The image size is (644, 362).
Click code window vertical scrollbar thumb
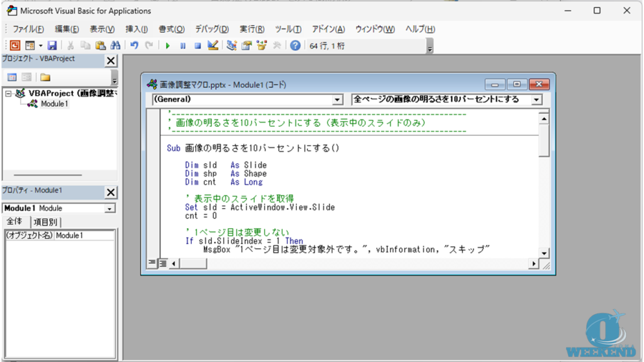[544, 140]
